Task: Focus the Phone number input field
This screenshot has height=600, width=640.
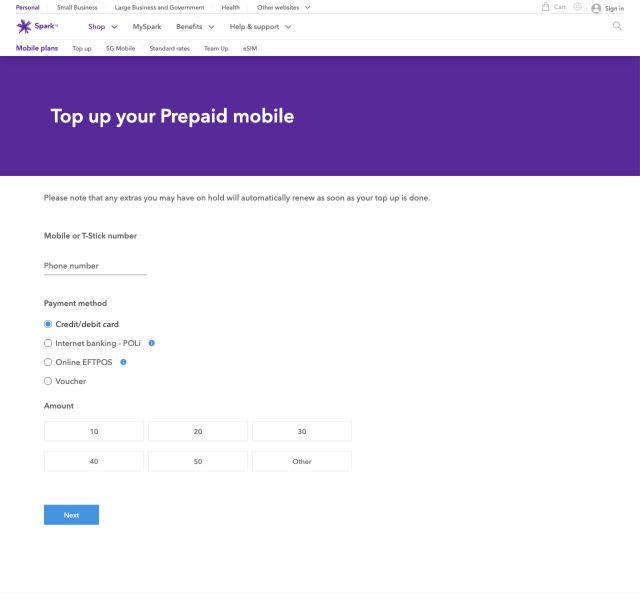Action: [x=95, y=266]
